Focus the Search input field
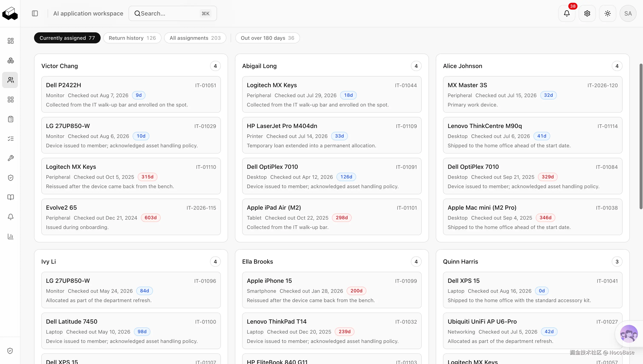This screenshot has height=364, width=643. 173,13
